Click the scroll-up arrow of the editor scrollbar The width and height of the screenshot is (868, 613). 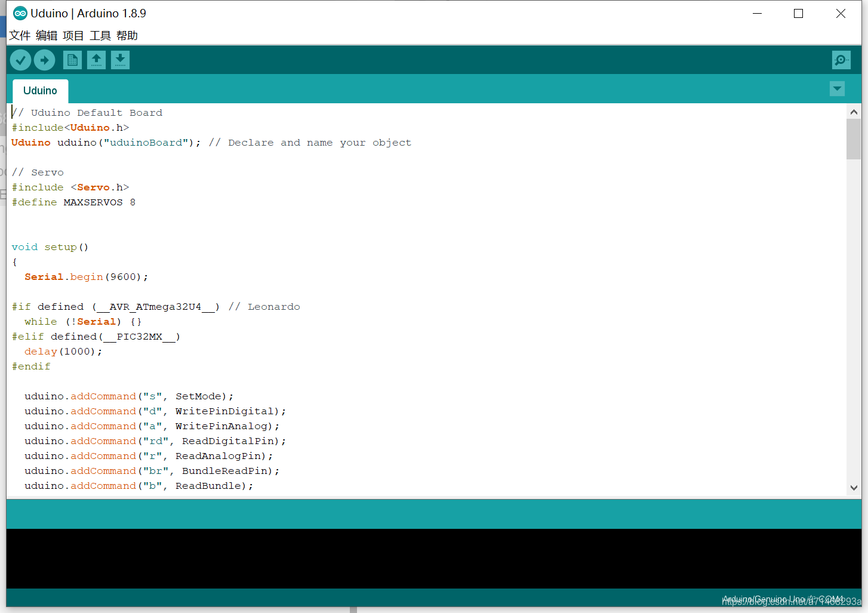pyautogui.click(x=854, y=111)
